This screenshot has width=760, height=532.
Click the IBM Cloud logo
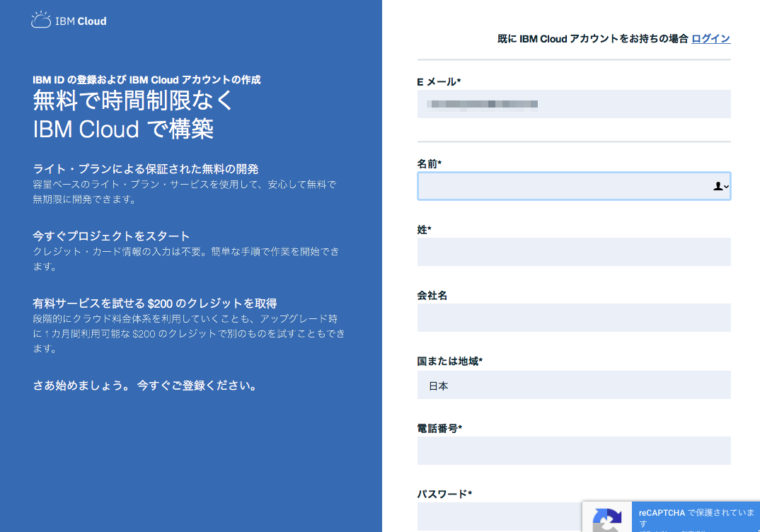(x=69, y=21)
